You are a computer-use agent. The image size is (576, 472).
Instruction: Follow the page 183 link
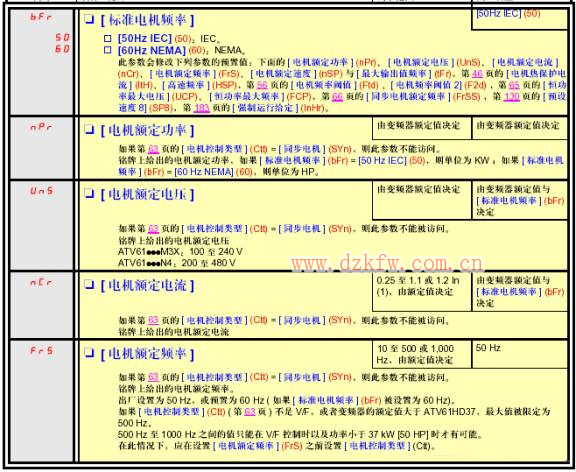pos(201,108)
